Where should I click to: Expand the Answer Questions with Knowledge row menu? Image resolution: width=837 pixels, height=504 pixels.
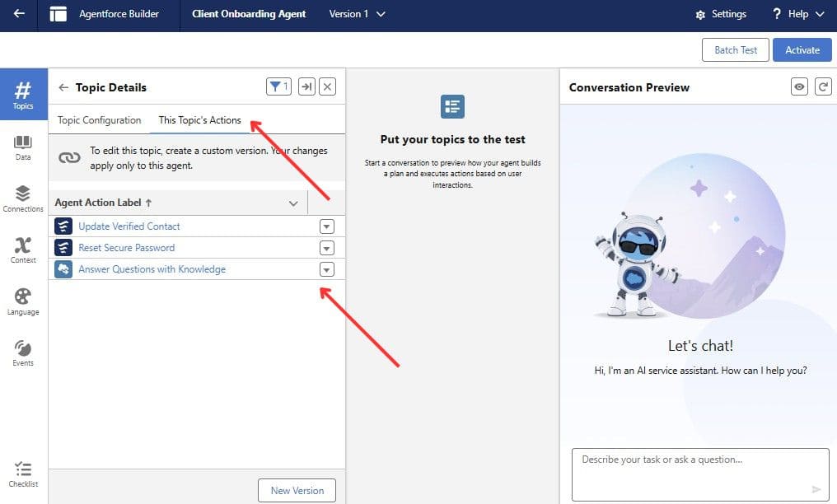coord(327,269)
